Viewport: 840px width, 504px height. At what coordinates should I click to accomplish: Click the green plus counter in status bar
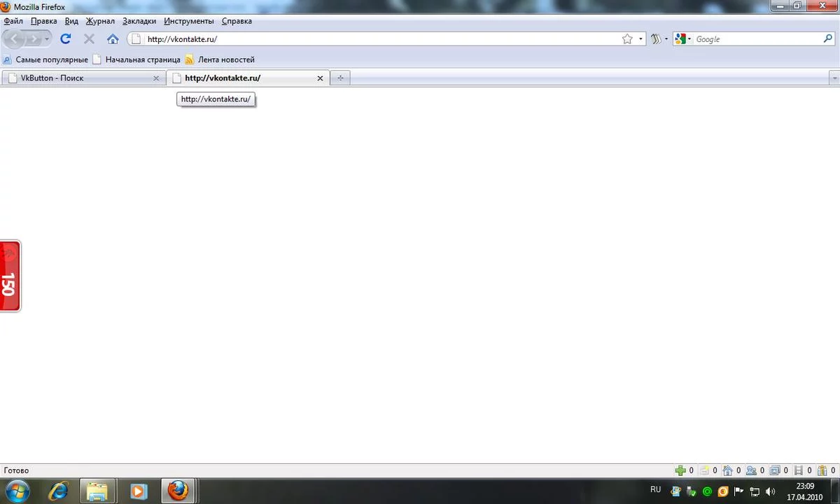click(684, 470)
